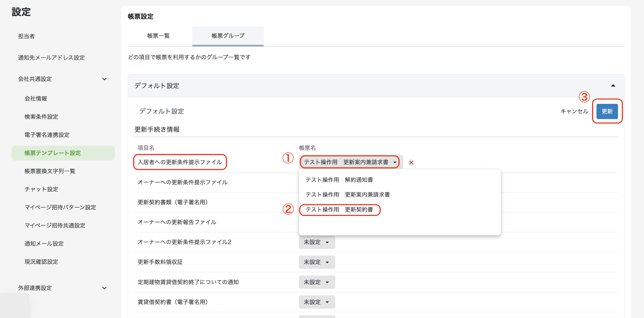
Task: Open 帳票置換文字列一覧
Action: [x=50, y=171]
